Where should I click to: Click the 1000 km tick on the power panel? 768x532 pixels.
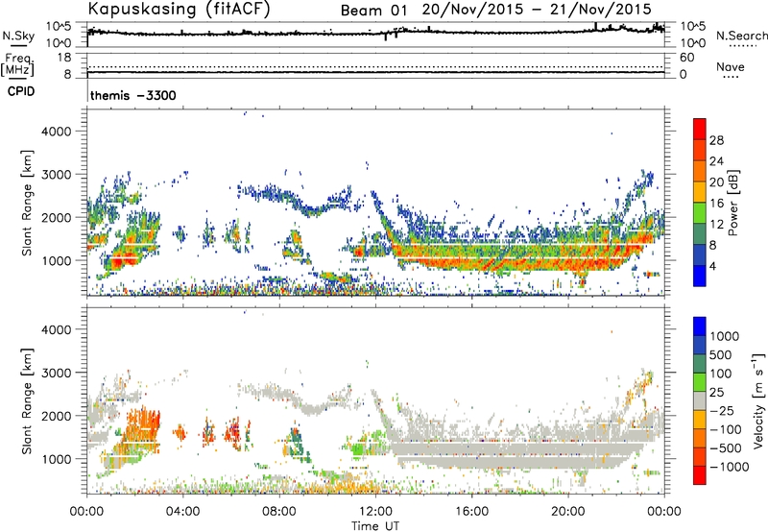[x=57, y=260]
